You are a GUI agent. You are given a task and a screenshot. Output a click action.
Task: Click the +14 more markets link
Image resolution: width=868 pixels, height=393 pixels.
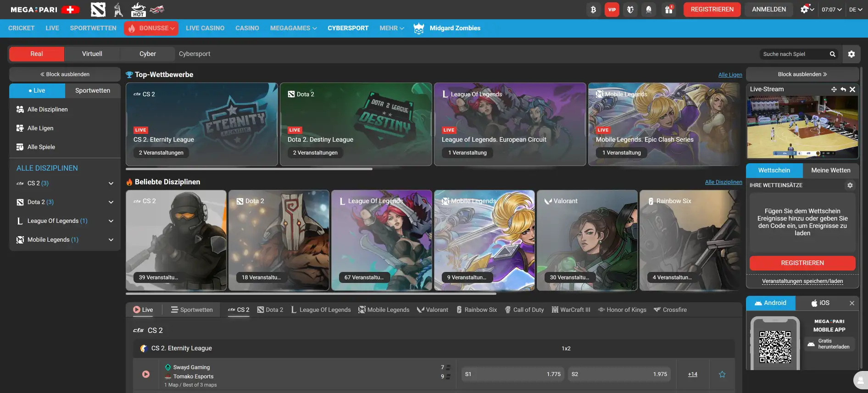coord(693,374)
